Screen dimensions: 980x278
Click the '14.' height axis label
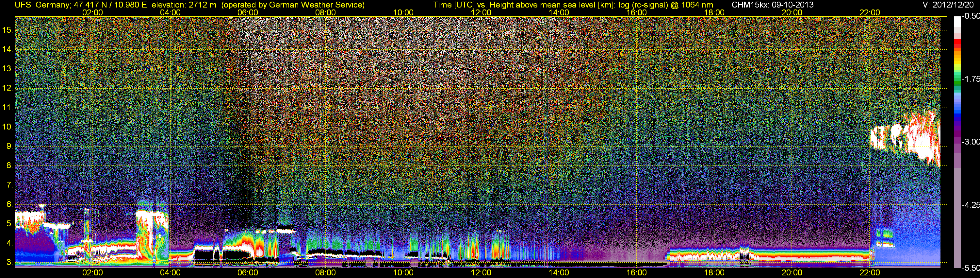coord(8,49)
